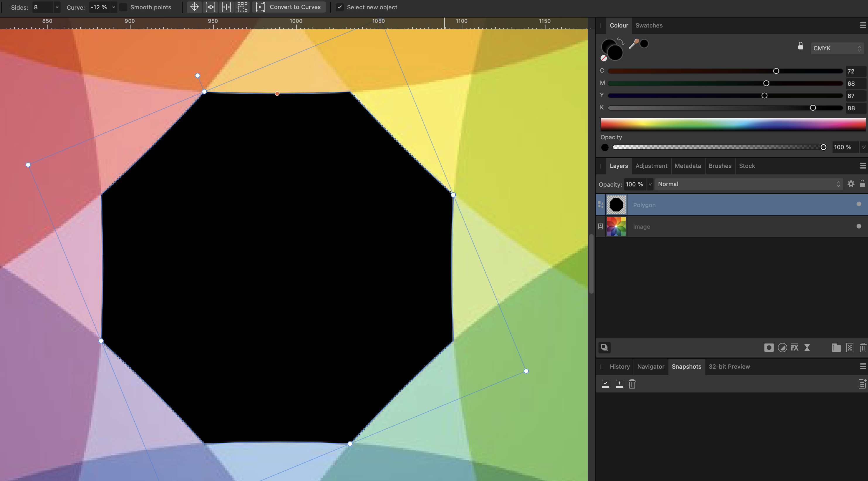Click the colour spectrum bar
The image size is (868, 481).
pyautogui.click(x=733, y=124)
